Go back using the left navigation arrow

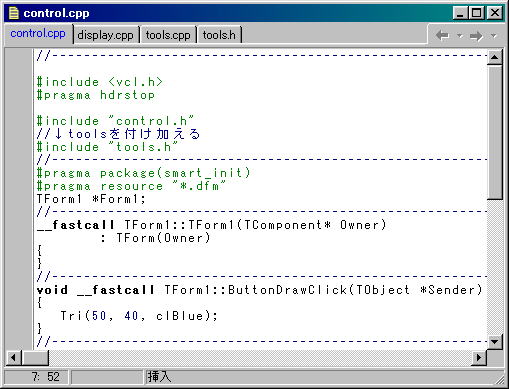443,35
